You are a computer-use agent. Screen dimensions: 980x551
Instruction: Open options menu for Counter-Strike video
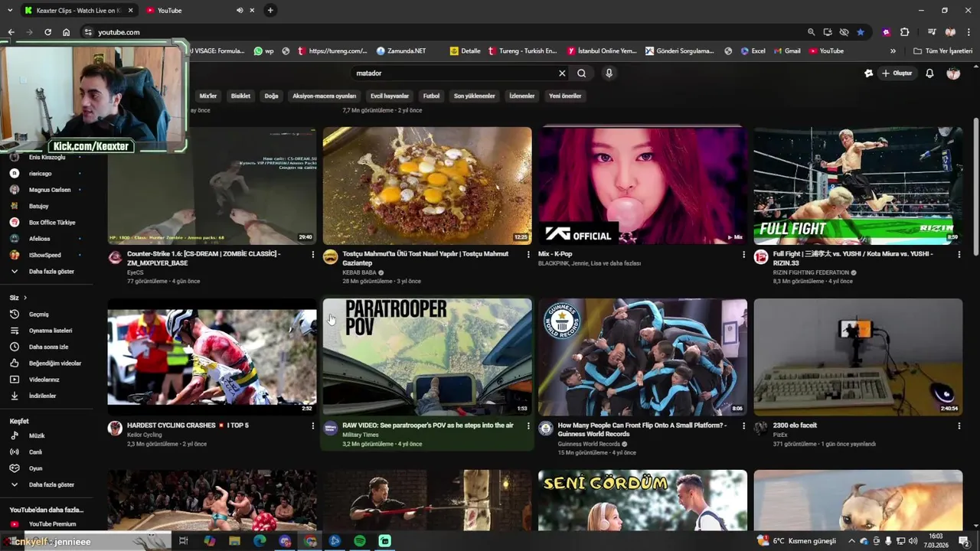(x=312, y=254)
